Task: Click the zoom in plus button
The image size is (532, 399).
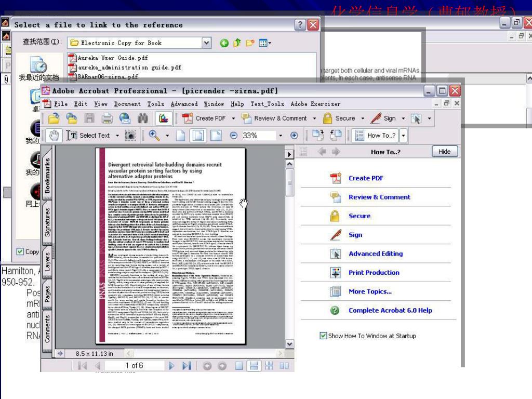Action: click(x=294, y=136)
